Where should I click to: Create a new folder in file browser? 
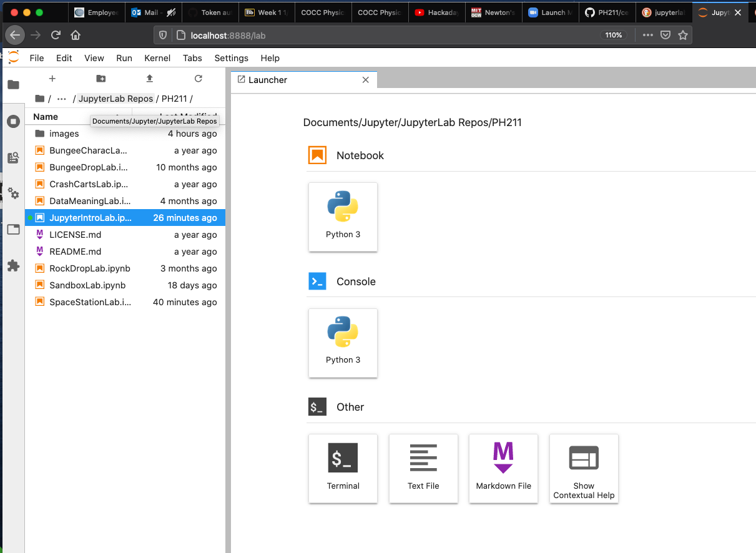click(101, 79)
